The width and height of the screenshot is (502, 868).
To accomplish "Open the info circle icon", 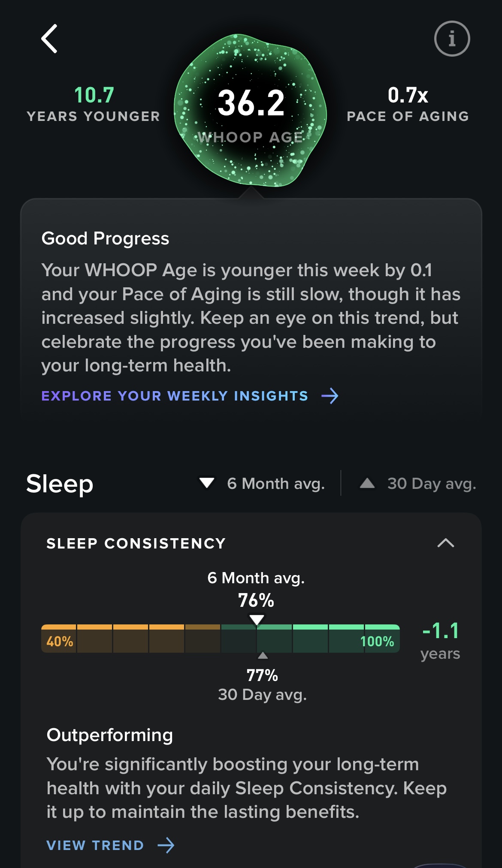I will (x=452, y=39).
